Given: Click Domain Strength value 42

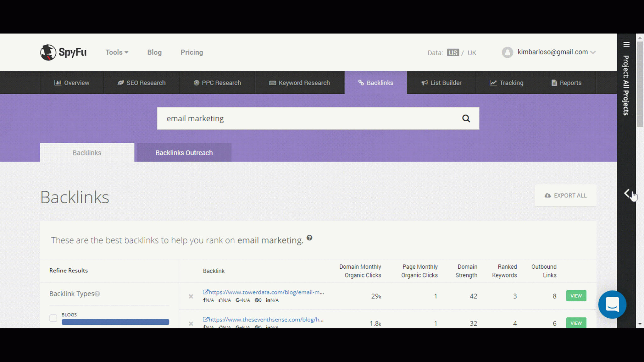Looking at the screenshot, I should pyautogui.click(x=473, y=296).
